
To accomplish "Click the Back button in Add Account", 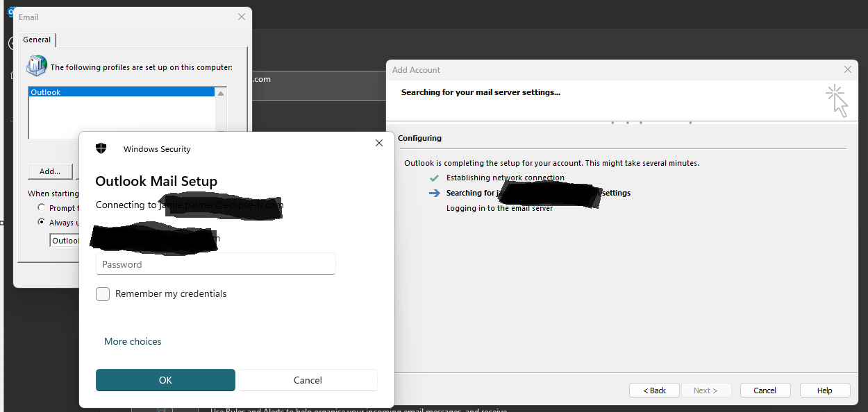I will click(x=655, y=390).
